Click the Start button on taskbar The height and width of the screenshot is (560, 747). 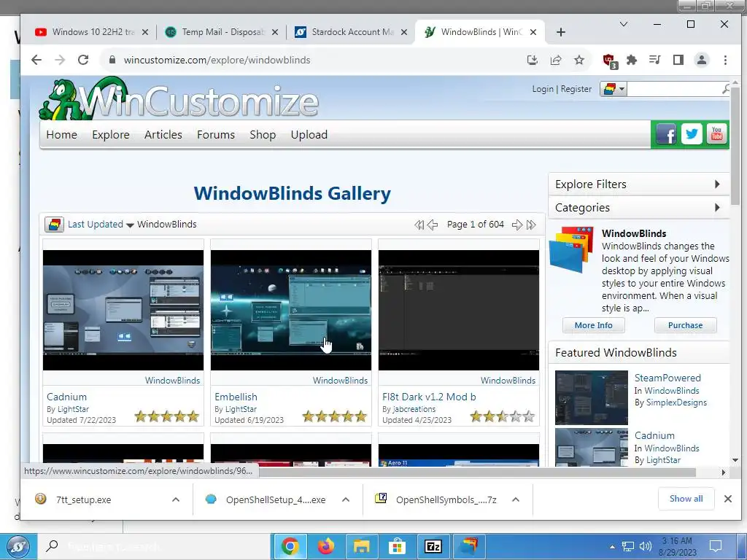tap(18, 547)
